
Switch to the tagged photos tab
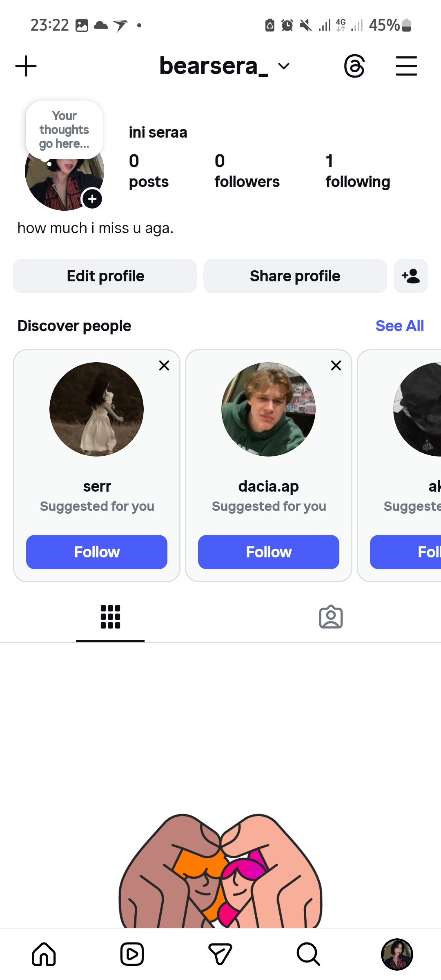pos(331,617)
